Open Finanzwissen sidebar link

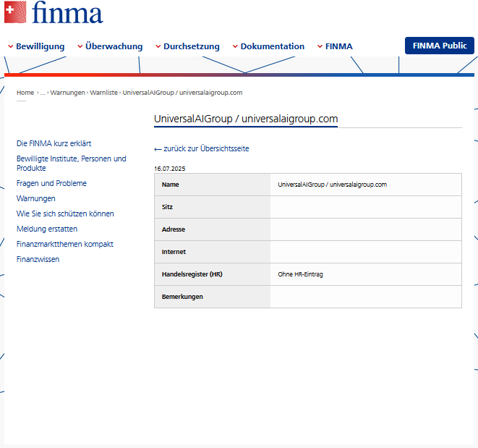coord(38,259)
